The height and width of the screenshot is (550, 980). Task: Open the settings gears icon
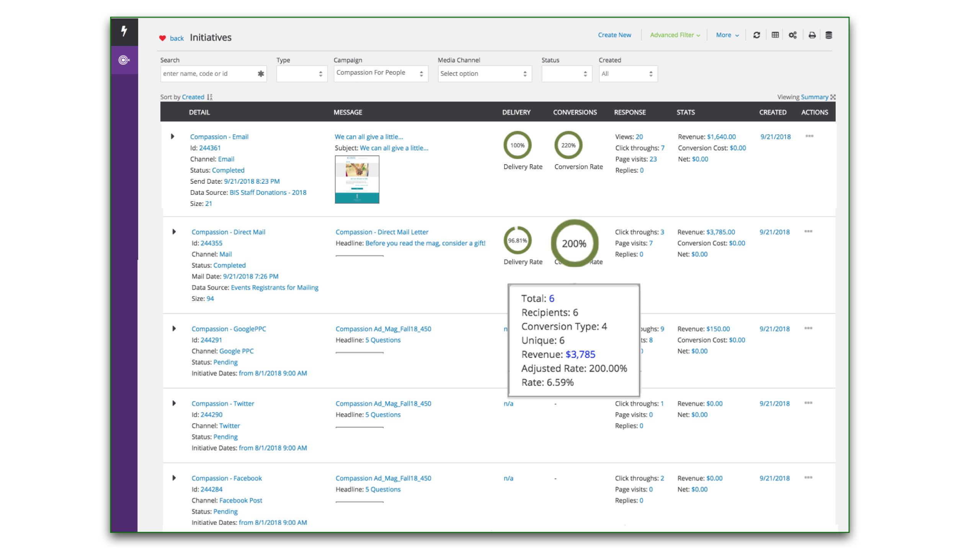792,35
